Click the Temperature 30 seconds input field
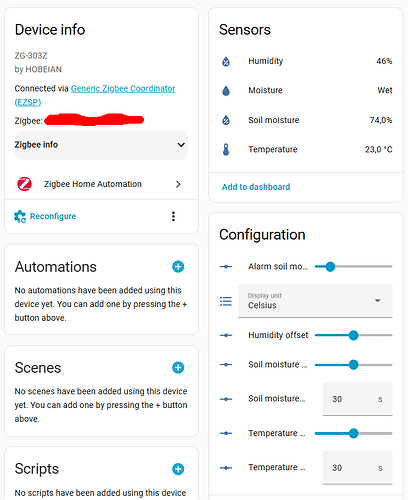 coord(357,468)
